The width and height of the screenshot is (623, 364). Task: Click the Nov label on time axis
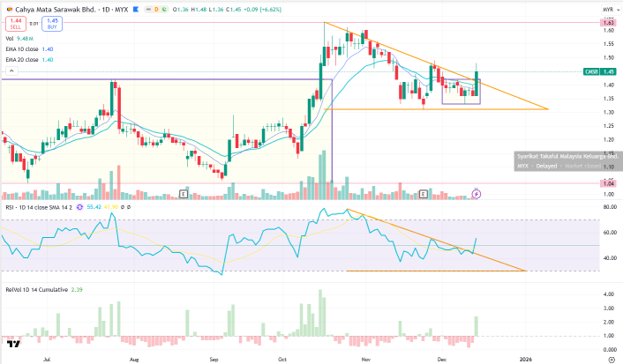tap(366, 360)
